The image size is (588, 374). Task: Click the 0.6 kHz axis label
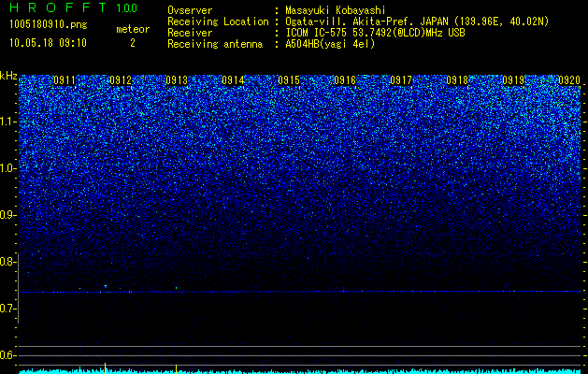point(7,355)
